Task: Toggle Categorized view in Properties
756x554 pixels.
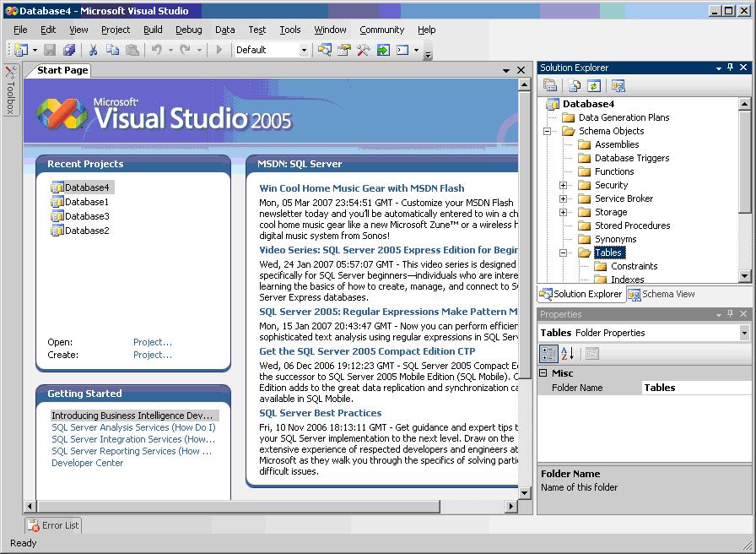Action: click(x=548, y=354)
